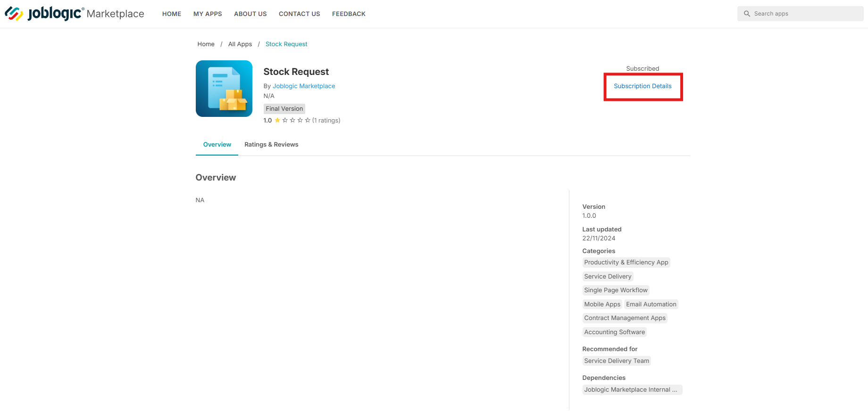Click the Joblogic Marketplace logo
The height and width of the screenshot is (419, 868).
[75, 14]
